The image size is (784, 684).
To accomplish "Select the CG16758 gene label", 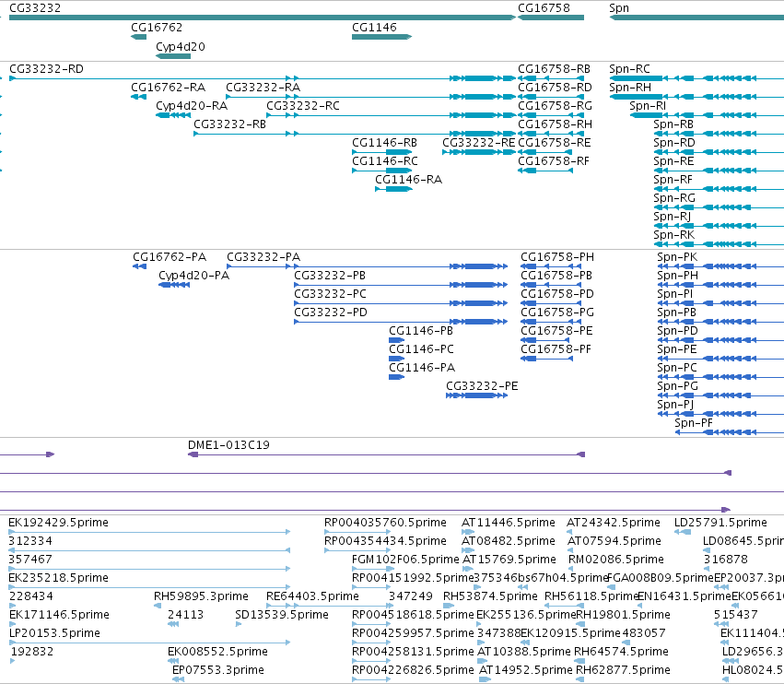I will (x=544, y=8).
